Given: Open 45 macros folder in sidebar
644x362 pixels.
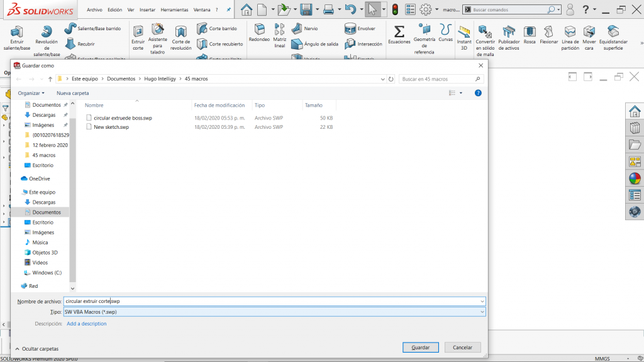Looking at the screenshot, I should click(x=44, y=155).
